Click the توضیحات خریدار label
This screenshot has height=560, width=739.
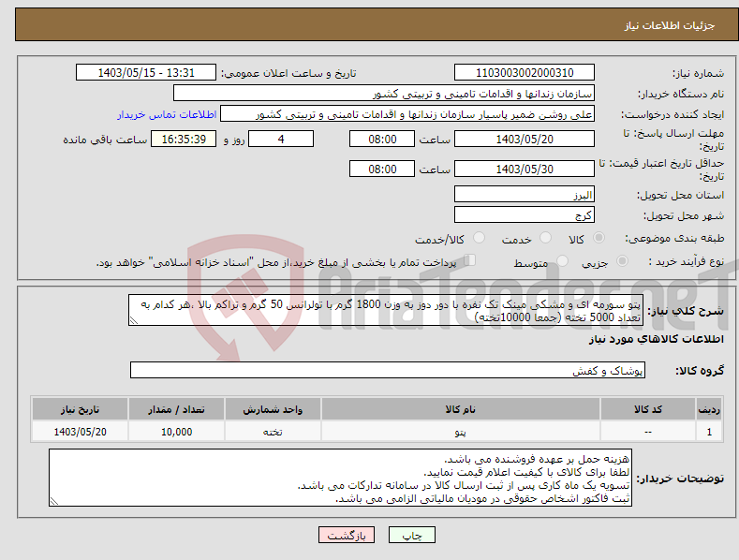point(680,479)
